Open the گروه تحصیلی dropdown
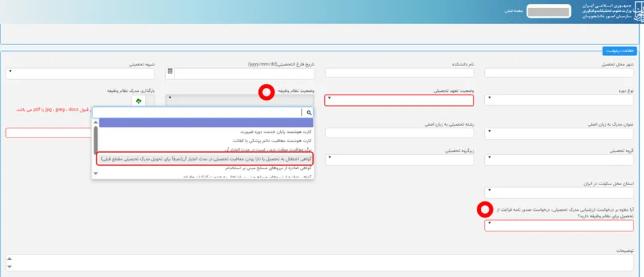This screenshot has width=644, height=277. point(559,160)
